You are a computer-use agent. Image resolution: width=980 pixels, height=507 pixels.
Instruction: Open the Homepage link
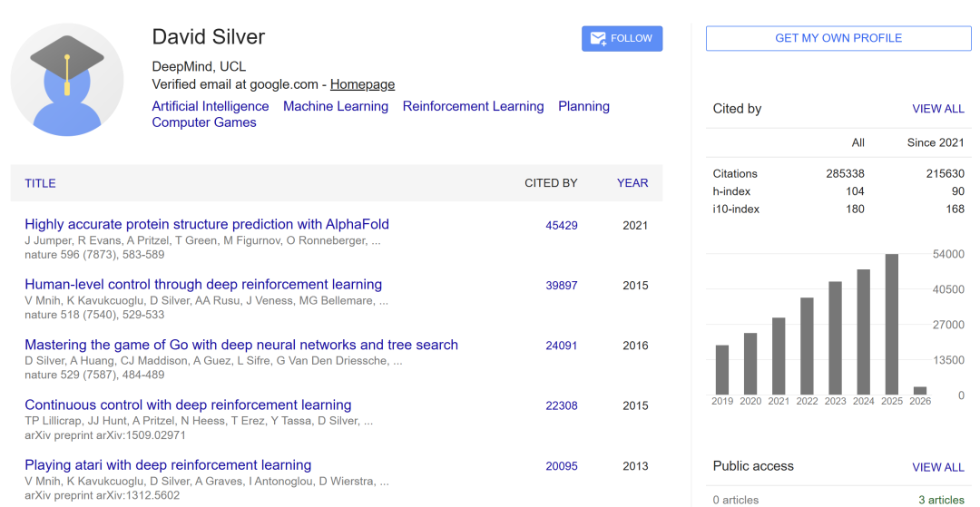[362, 84]
